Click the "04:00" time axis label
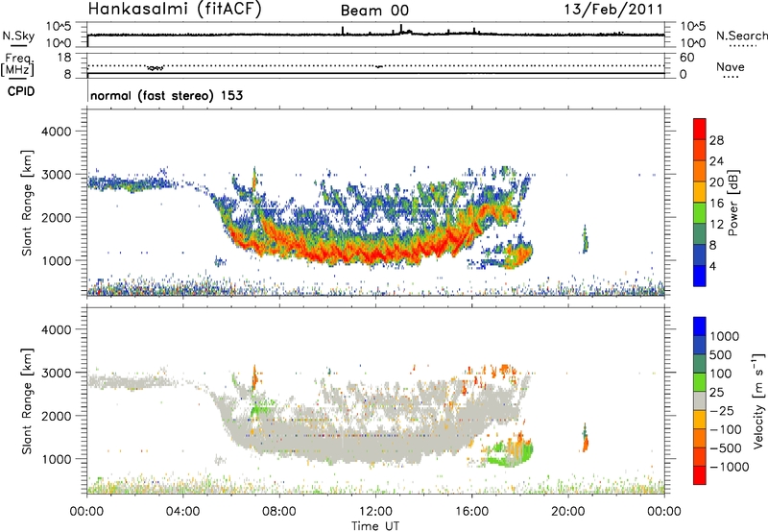The height and width of the screenshot is (532, 768). pyautogui.click(x=183, y=512)
